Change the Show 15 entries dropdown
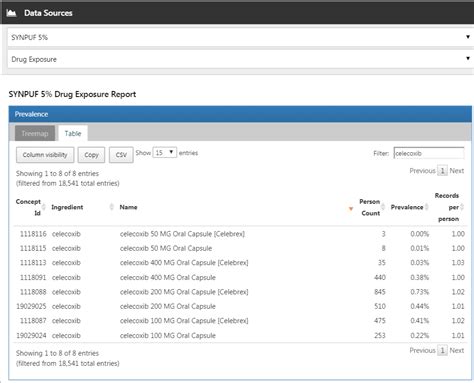This screenshot has height=383, width=474. [x=165, y=153]
